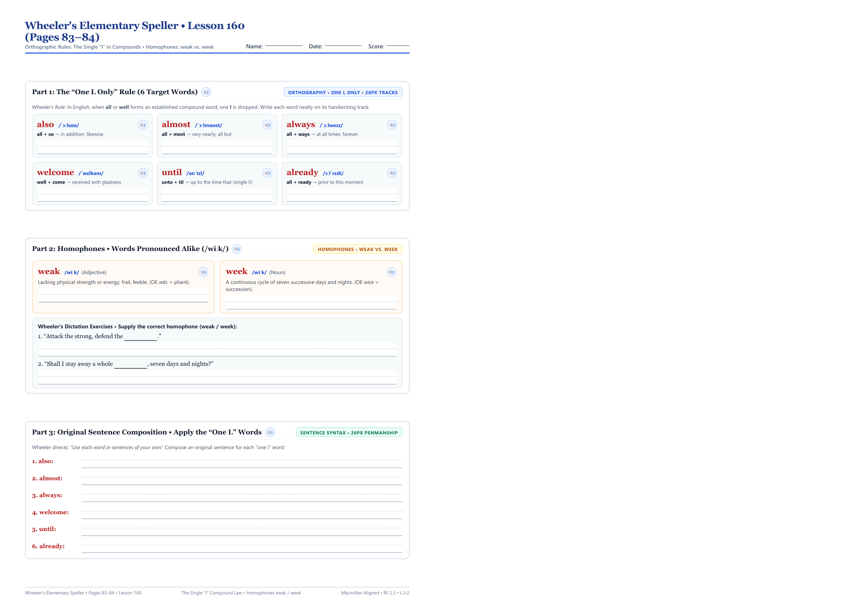Play pronunciation of 'weak' adjective
Image resolution: width=868 pixels, height=614 pixels.
tap(203, 272)
